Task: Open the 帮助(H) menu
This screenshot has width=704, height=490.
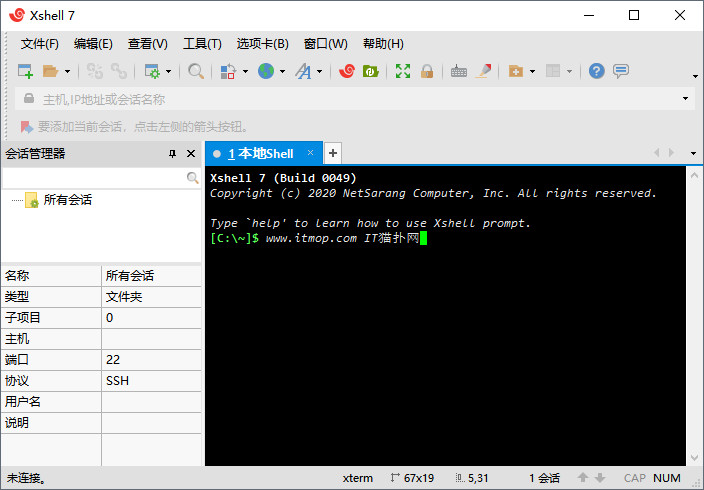Action: click(x=383, y=44)
